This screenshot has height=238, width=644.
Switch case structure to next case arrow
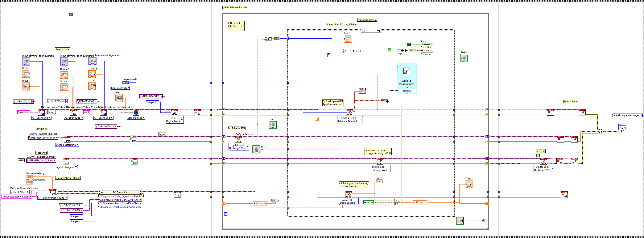tap(380, 31)
